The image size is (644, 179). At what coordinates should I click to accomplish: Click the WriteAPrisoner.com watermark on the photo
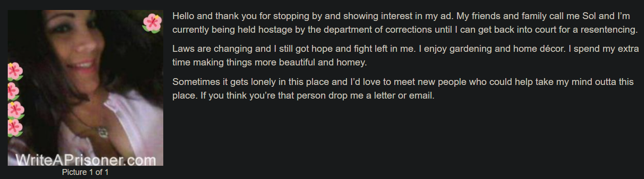pyautogui.click(x=85, y=159)
